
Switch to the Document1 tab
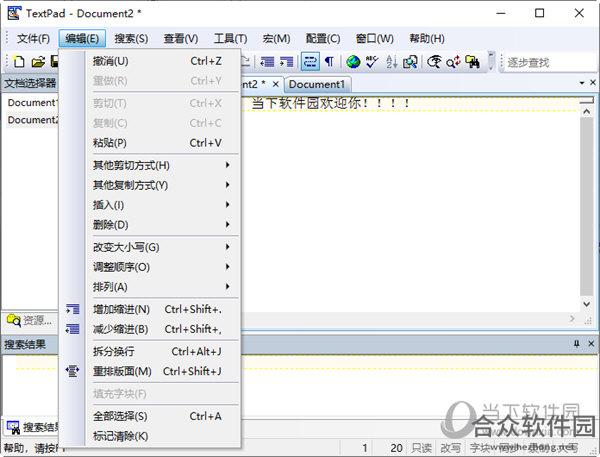pyautogui.click(x=317, y=85)
